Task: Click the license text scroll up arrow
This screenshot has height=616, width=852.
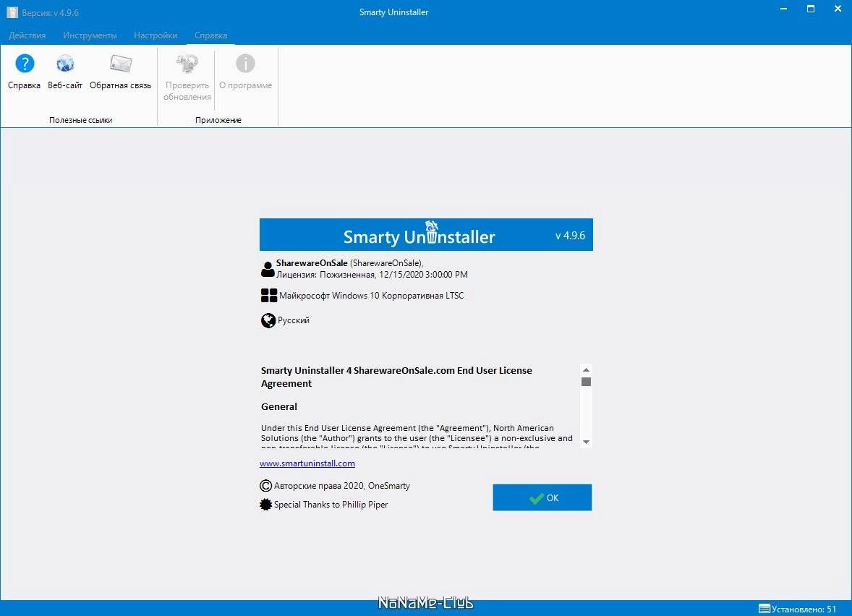Action: [586, 369]
